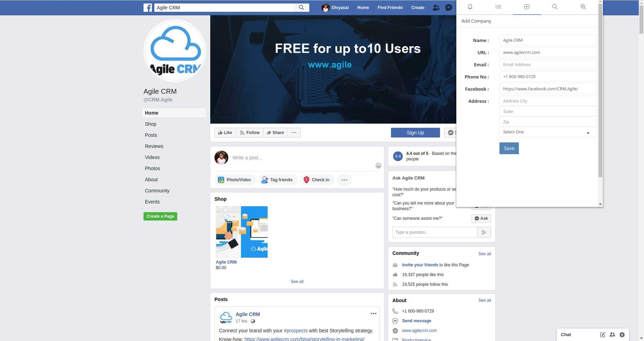Open the Messenger icon in top bar
Screen dimensions: 644x341
449,7
